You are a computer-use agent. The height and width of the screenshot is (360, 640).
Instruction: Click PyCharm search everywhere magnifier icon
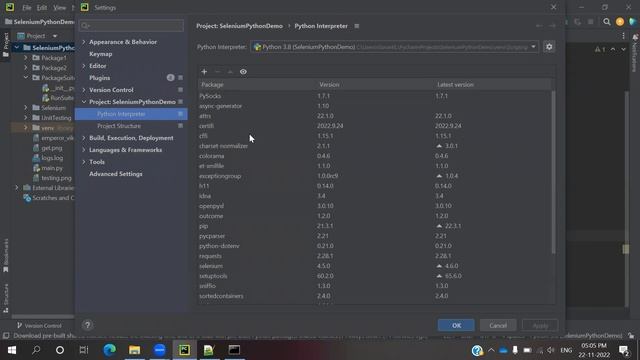tap(607, 22)
